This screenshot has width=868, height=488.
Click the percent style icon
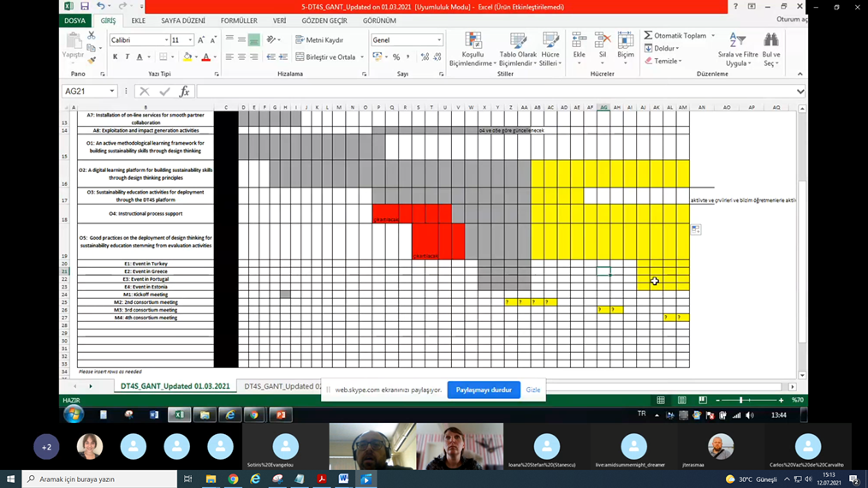pos(395,57)
